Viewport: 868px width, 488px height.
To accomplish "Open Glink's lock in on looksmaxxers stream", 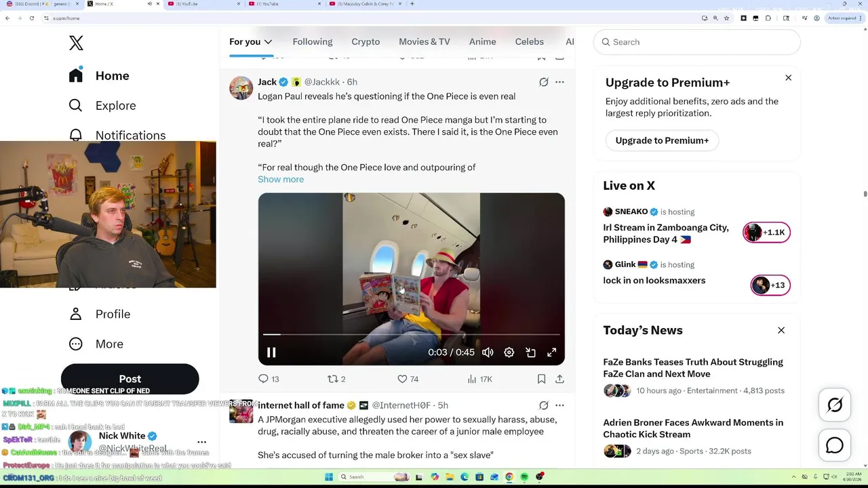I will point(654,281).
